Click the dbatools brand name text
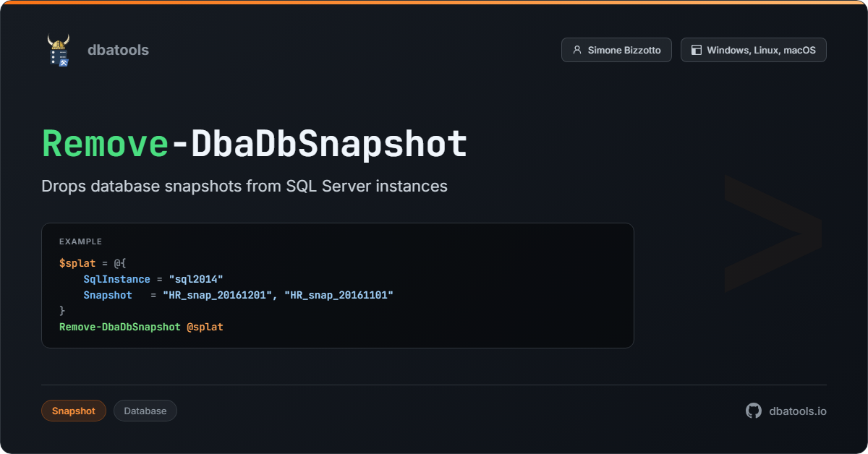The image size is (868, 454). (118, 50)
